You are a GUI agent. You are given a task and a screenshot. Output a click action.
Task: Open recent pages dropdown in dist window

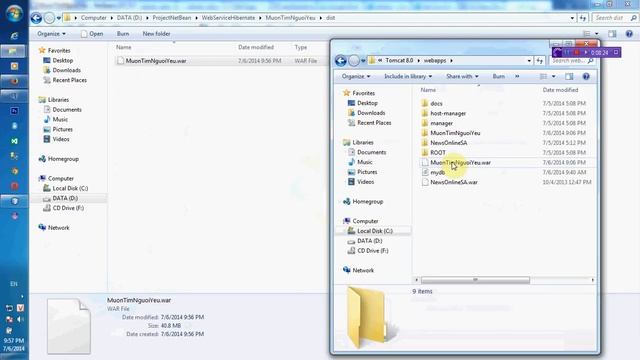[x=58, y=18]
